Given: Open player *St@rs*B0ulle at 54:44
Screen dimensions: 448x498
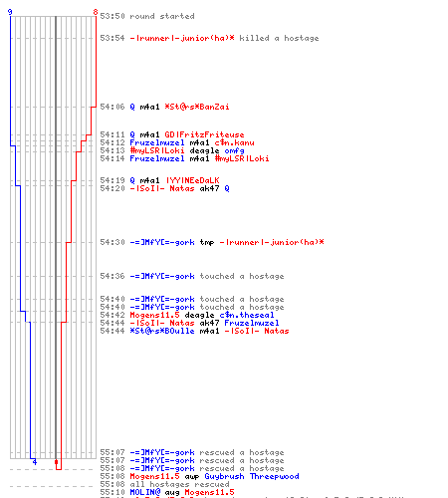Looking at the screenshot, I should point(162,331).
